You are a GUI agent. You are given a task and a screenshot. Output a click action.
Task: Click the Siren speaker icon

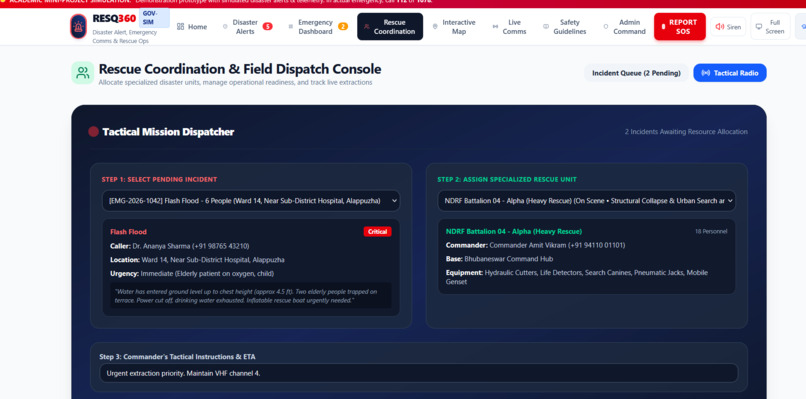click(720, 27)
